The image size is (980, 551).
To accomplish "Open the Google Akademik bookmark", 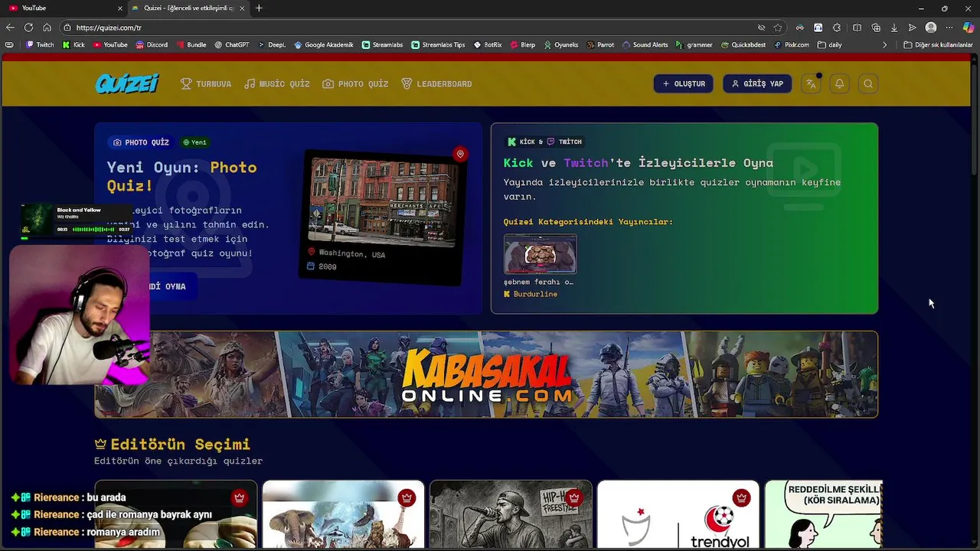I will [x=324, y=45].
